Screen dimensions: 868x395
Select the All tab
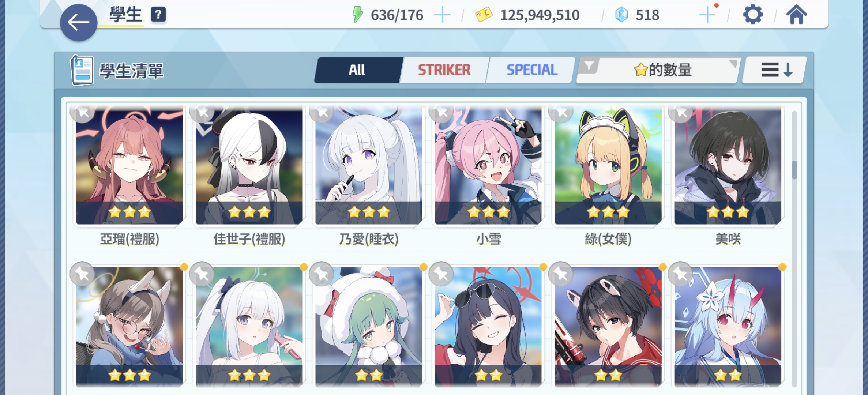(x=358, y=70)
